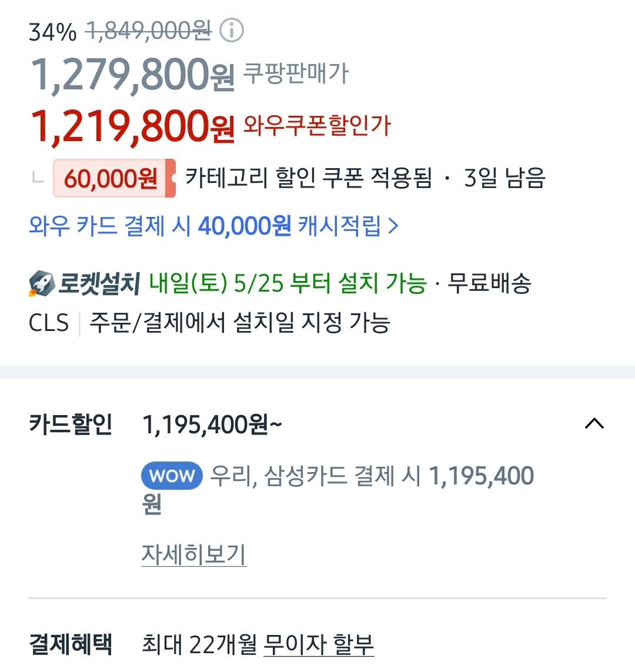Open 무이자 할부 installment details
Screen dimensions: 635x672
pyautogui.click(x=319, y=645)
